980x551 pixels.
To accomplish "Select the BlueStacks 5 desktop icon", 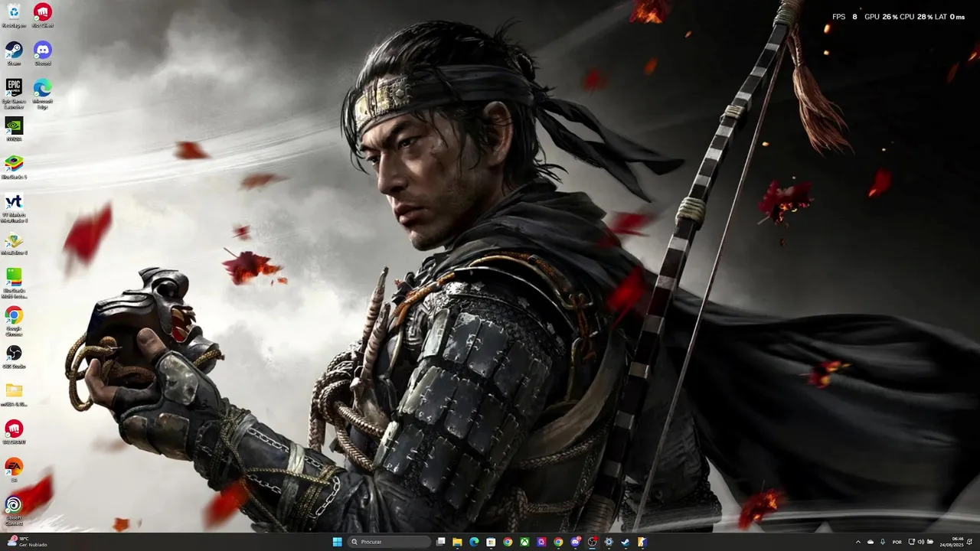I will click(x=14, y=167).
